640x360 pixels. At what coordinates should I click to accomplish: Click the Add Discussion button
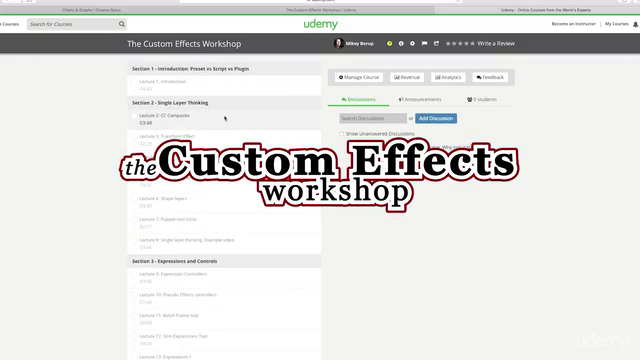pyautogui.click(x=436, y=118)
